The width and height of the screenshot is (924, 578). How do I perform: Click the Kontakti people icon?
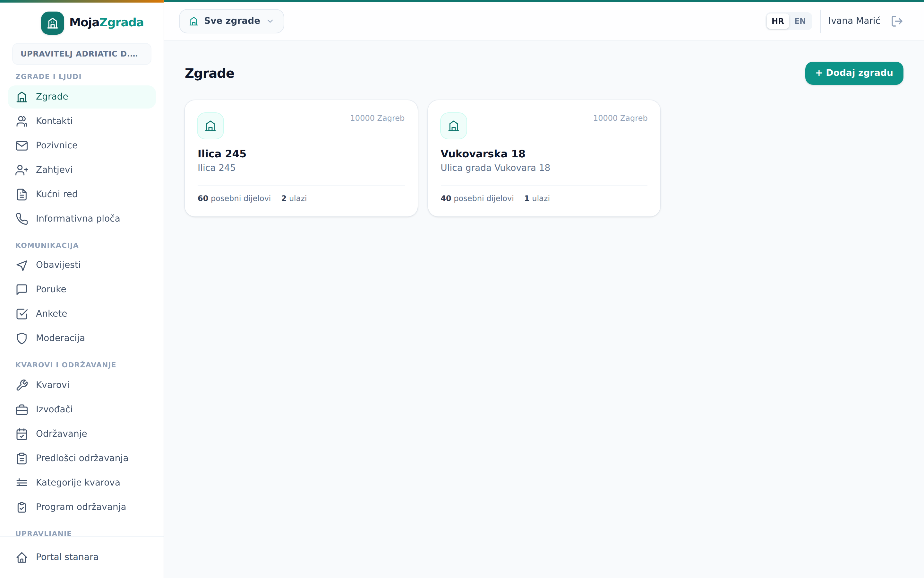[22, 121]
